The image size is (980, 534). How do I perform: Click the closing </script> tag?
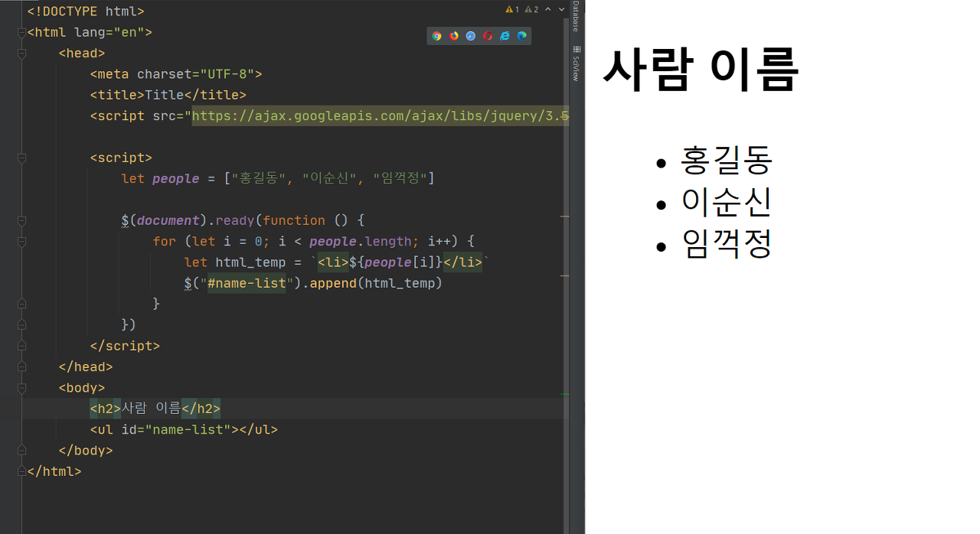pyautogui.click(x=125, y=346)
